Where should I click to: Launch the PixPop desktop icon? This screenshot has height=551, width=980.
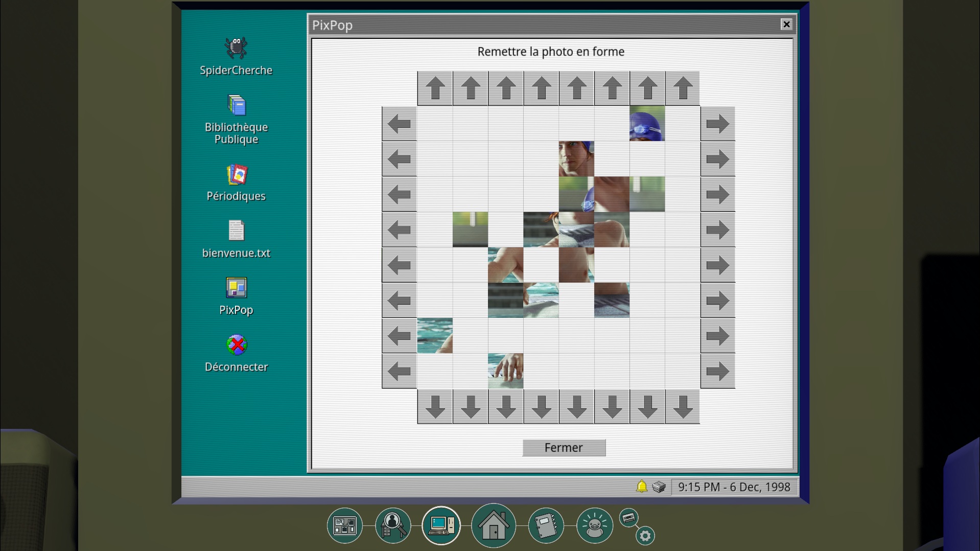(x=236, y=288)
